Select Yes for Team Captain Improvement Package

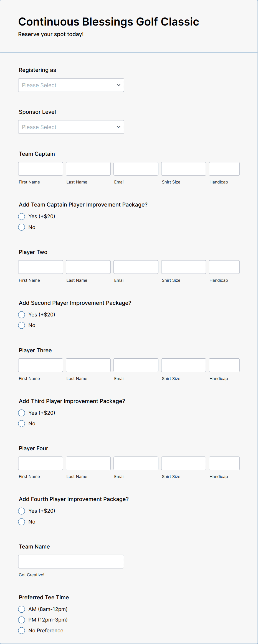(21, 216)
